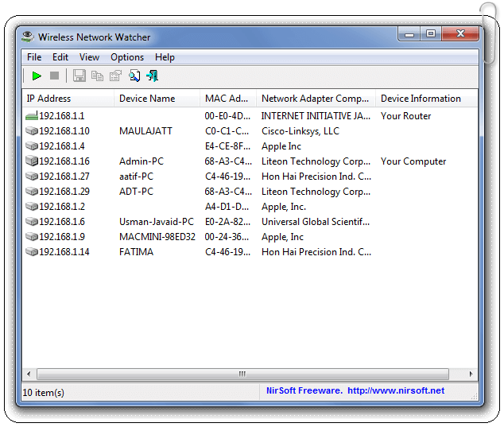This screenshot has width=504, height=427.
Task: Sort by Device Information column header
Action: coord(427,99)
